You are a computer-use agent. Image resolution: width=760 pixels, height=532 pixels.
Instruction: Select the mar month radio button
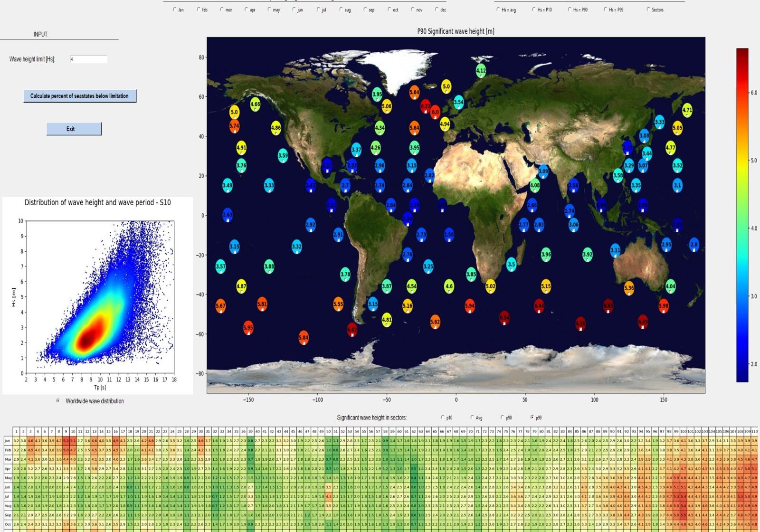tap(222, 9)
